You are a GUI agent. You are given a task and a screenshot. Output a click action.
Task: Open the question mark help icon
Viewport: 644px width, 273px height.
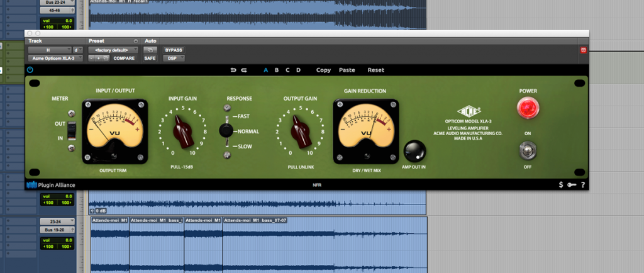coord(582,185)
